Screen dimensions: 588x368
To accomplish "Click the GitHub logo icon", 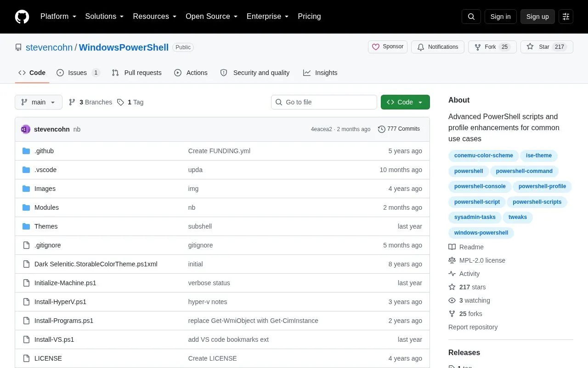I will 22,17.
